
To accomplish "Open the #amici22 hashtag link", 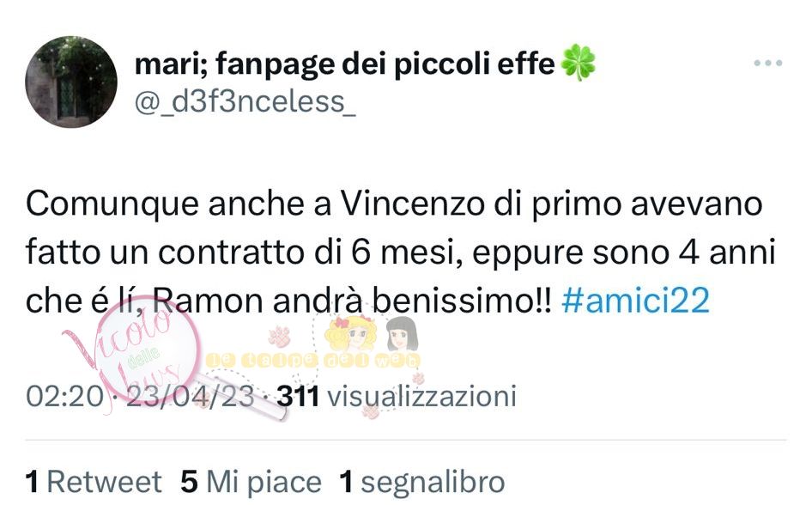I will pos(635,301).
